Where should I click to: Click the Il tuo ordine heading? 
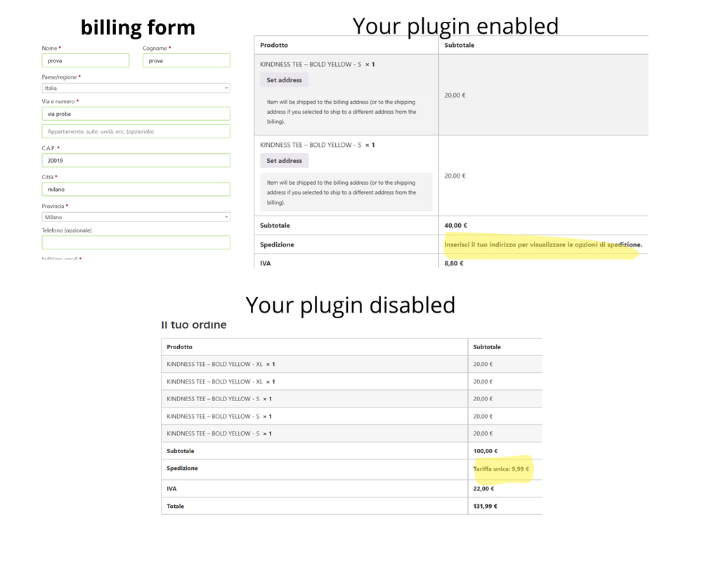coord(194,325)
